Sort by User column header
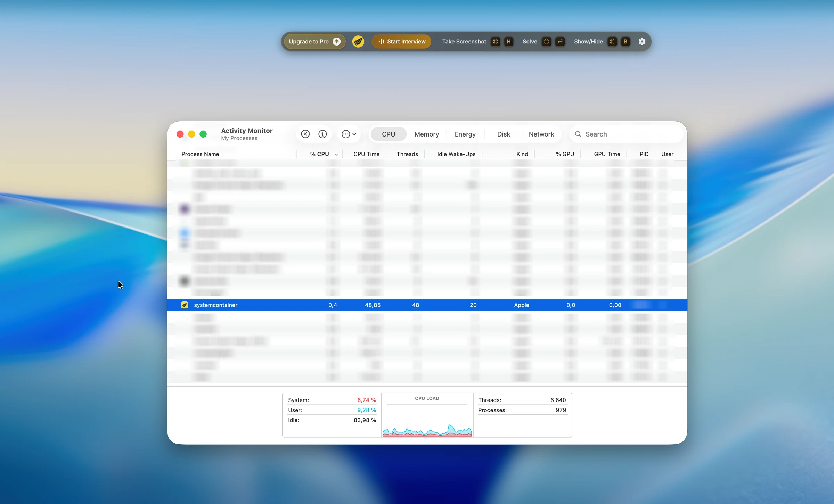The height and width of the screenshot is (504, 834). coord(667,154)
